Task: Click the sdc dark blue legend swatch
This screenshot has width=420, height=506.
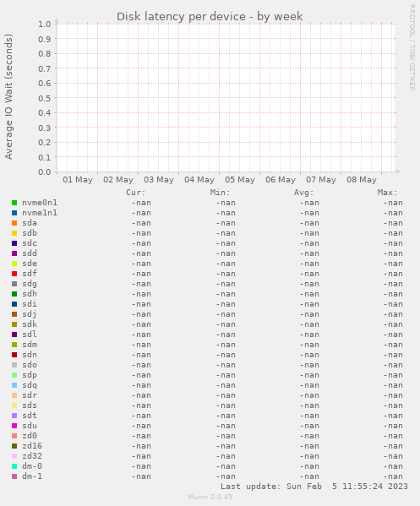Action: pos(14,243)
